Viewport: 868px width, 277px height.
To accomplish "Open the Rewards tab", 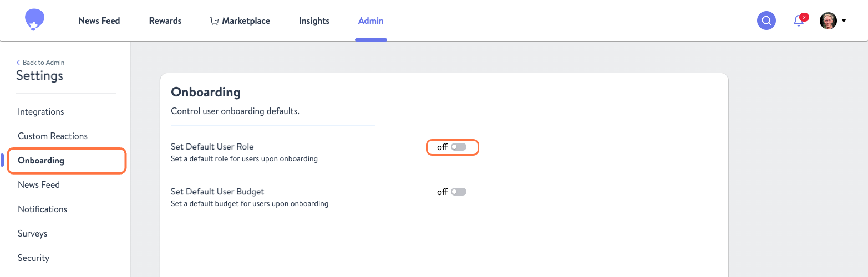I will point(165,21).
